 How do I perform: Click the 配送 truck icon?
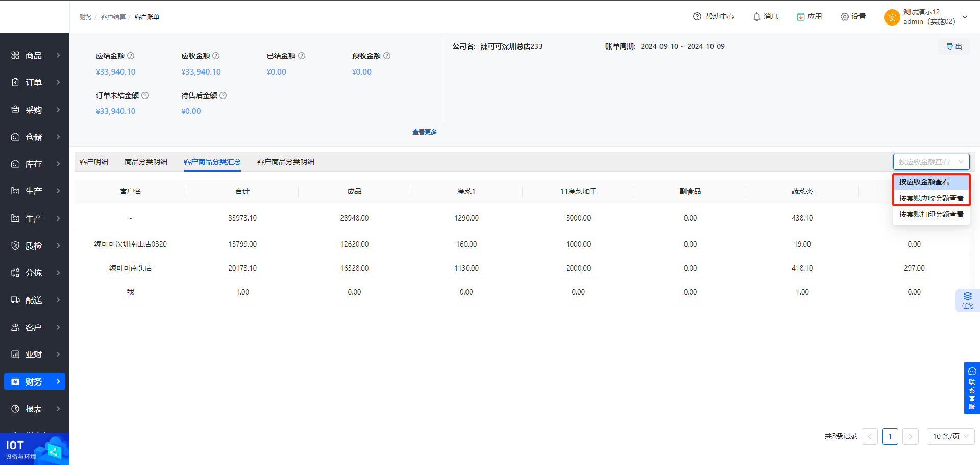pos(15,300)
